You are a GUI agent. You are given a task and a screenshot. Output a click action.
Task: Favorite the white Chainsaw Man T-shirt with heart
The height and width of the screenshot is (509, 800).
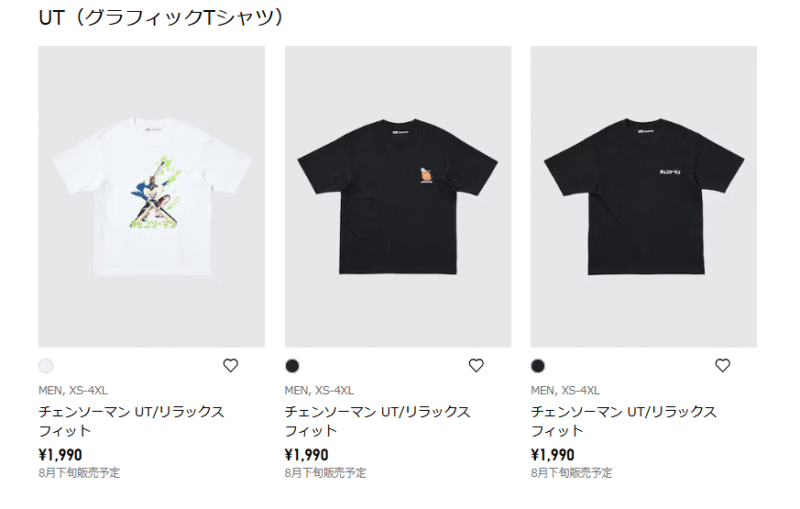tap(231, 365)
